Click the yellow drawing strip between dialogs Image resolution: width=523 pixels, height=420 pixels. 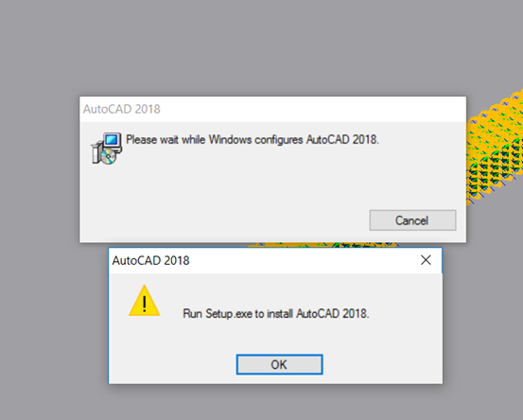[x=323, y=245]
